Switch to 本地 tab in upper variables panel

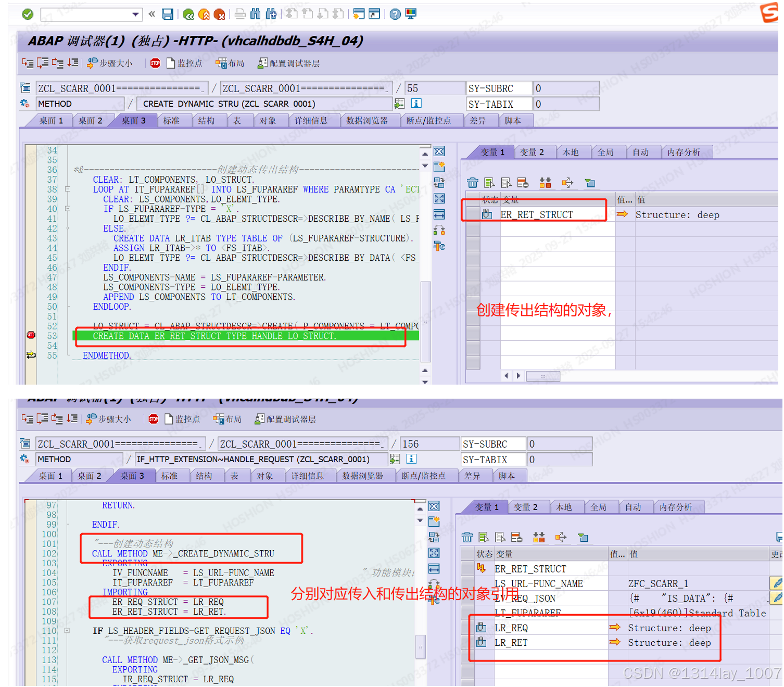click(x=571, y=152)
